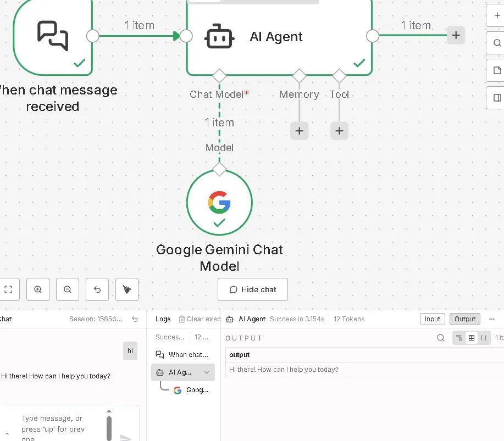Click the 'Model' connection label
The image size is (504, 441).
click(x=219, y=147)
